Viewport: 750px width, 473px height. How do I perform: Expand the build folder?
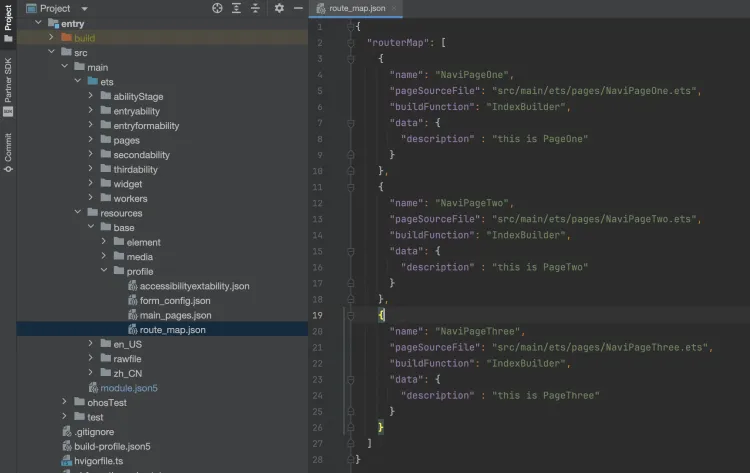coord(52,37)
